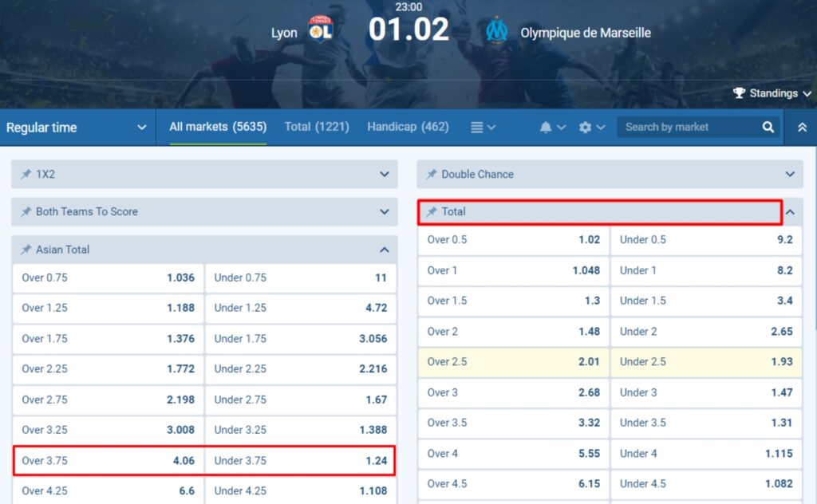Select Under 3.75 at odds 1.24
Image resolution: width=817 pixels, height=504 pixels.
(300, 461)
